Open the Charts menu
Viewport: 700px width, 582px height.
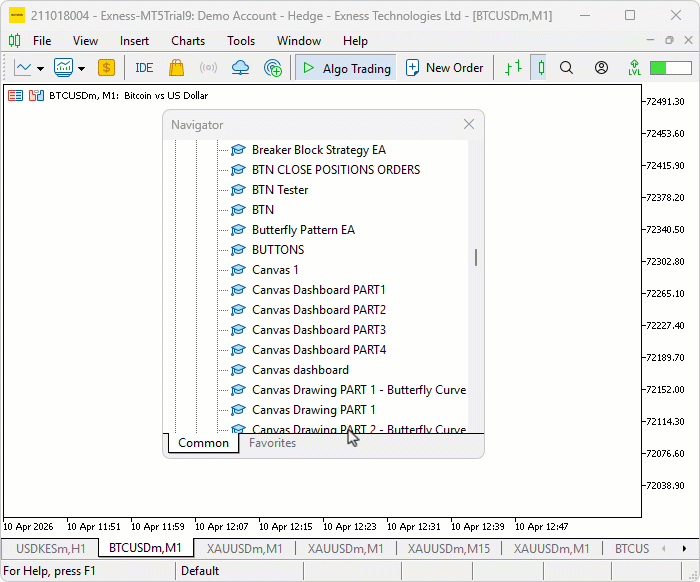pyautogui.click(x=188, y=41)
